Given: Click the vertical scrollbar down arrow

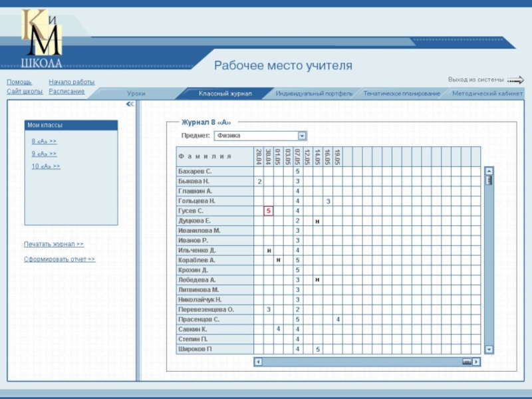Looking at the screenshot, I should (x=489, y=349).
